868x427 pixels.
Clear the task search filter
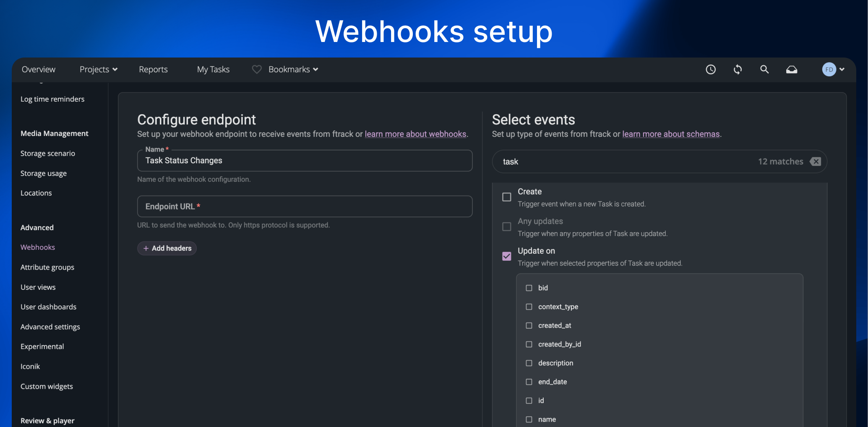(x=815, y=162)
